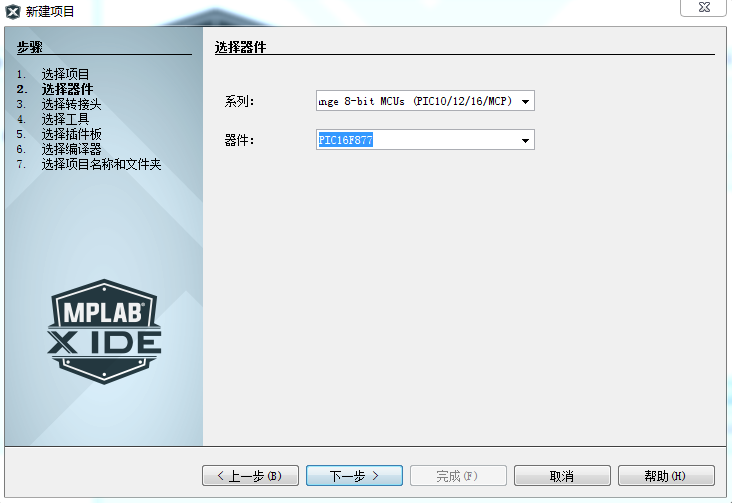Screen dimensions: 732x503
Task: Click the 8-bit MCUs family combo box text
Action: (417, 101)
